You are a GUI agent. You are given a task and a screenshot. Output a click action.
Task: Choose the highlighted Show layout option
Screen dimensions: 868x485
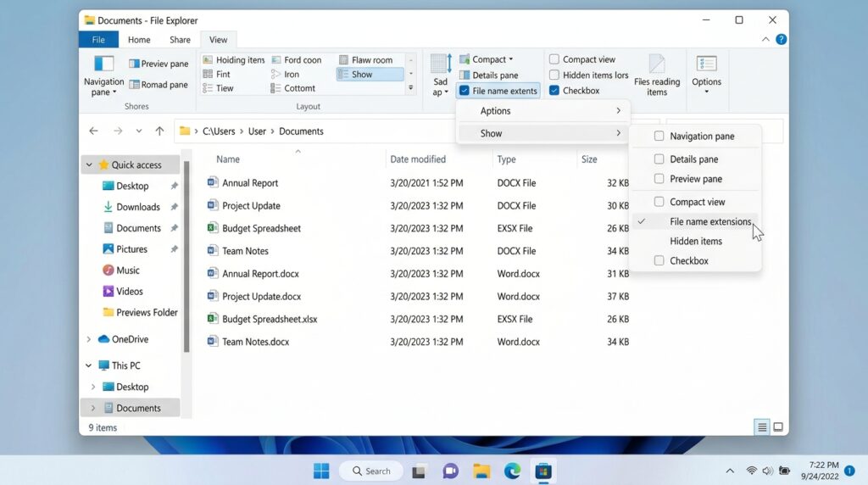coord(370,74)
